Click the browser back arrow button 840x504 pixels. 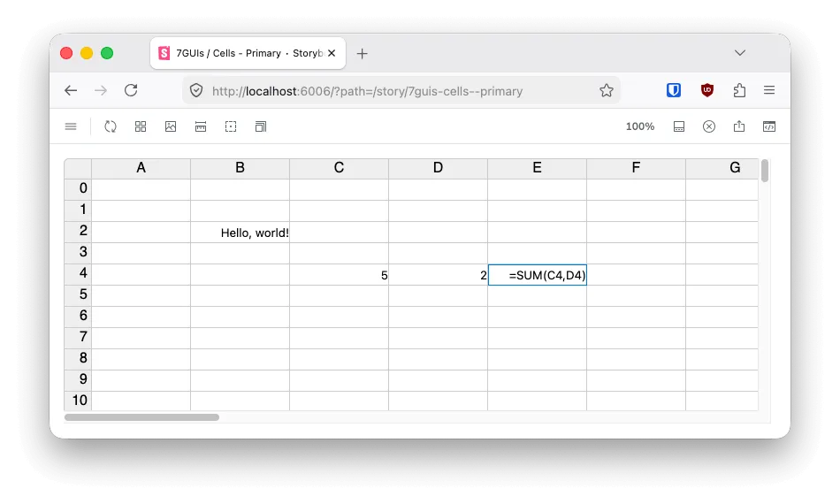(71, 90)
